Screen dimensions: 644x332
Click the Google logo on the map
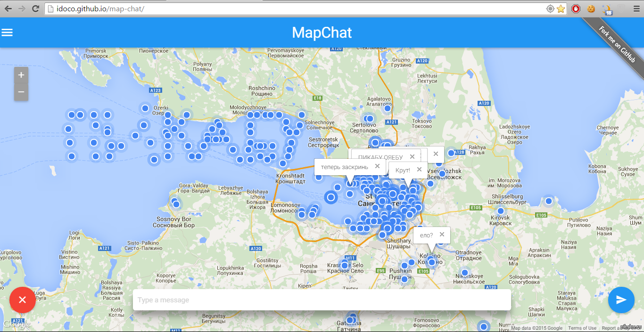(x=17, y=324)
